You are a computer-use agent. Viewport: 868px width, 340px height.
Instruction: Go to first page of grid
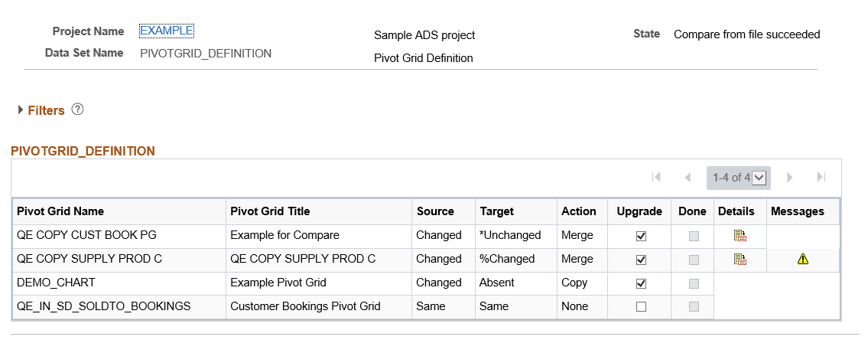[656, 177]
